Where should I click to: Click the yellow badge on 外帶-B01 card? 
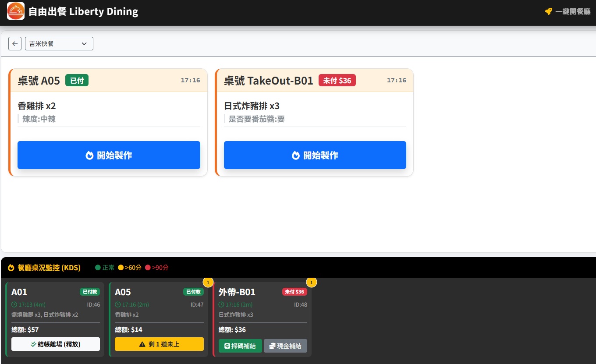311,282
